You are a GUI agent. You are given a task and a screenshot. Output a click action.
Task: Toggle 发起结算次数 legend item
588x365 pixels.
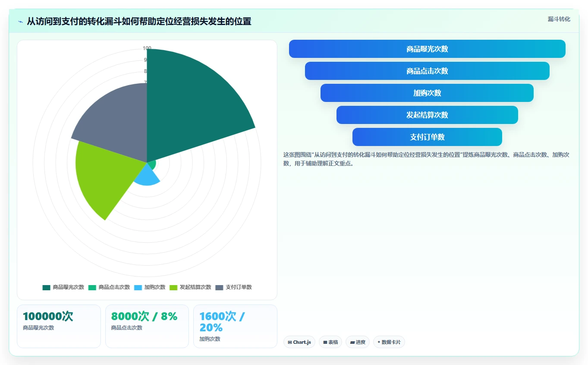(190, 287)
